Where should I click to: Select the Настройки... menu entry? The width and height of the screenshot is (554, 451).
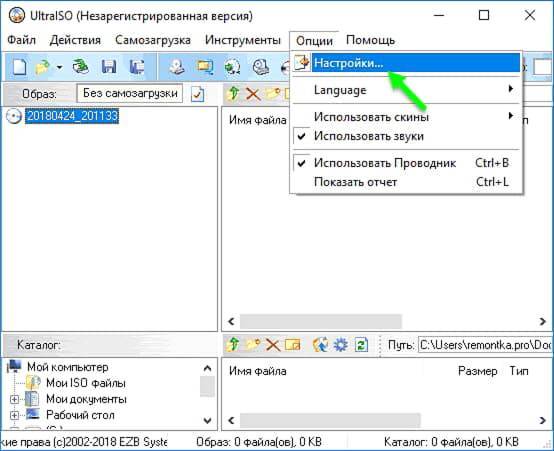click(406, 63)
